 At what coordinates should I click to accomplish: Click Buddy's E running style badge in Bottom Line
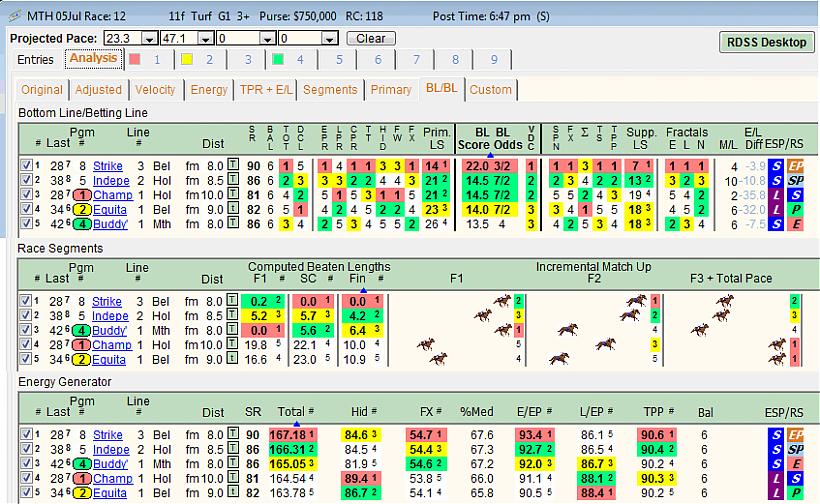(x=795, y=224)
